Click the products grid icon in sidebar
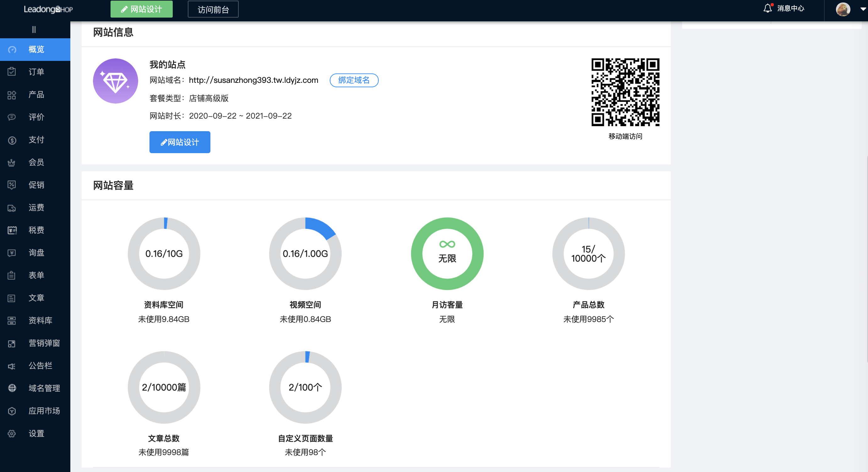 click(12, 94)
